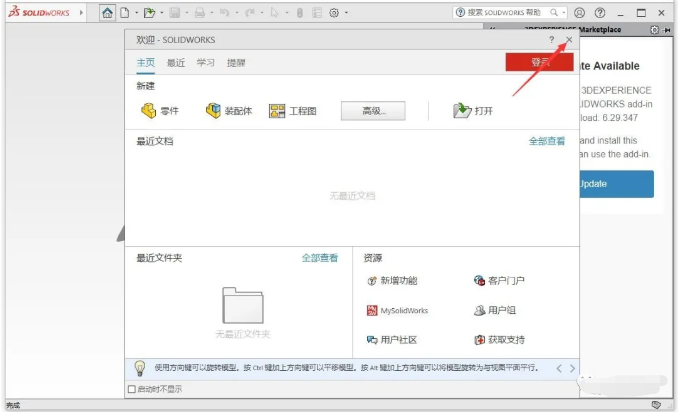The image size is (692, 412).
Task: Create a new 工程图 drawing
Action: pos(293,111)
